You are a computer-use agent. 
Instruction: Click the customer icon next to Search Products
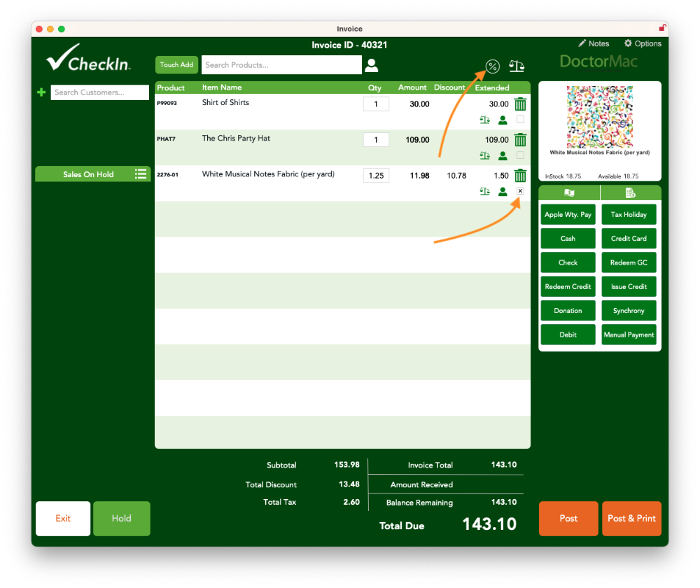pyautogui.click(x=371, y=64)
